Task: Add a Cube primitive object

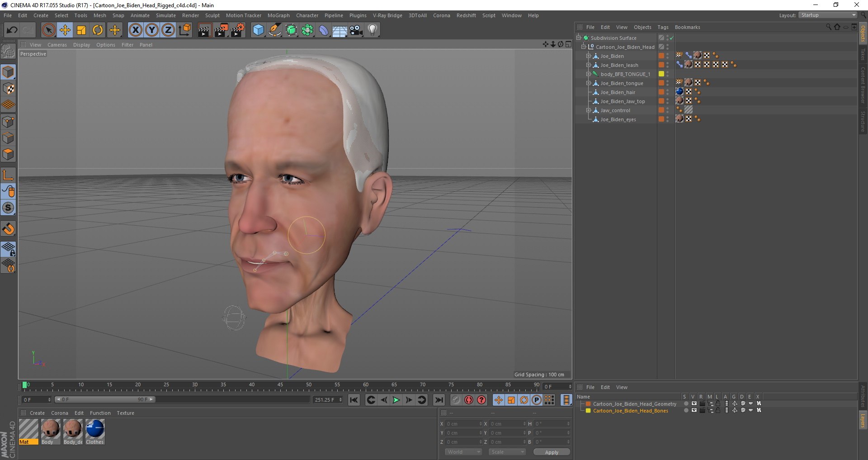Action: (258, 30)
